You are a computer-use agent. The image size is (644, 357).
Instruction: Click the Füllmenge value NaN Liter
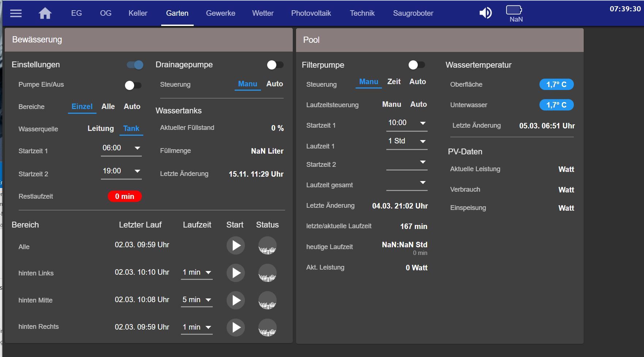267,151
